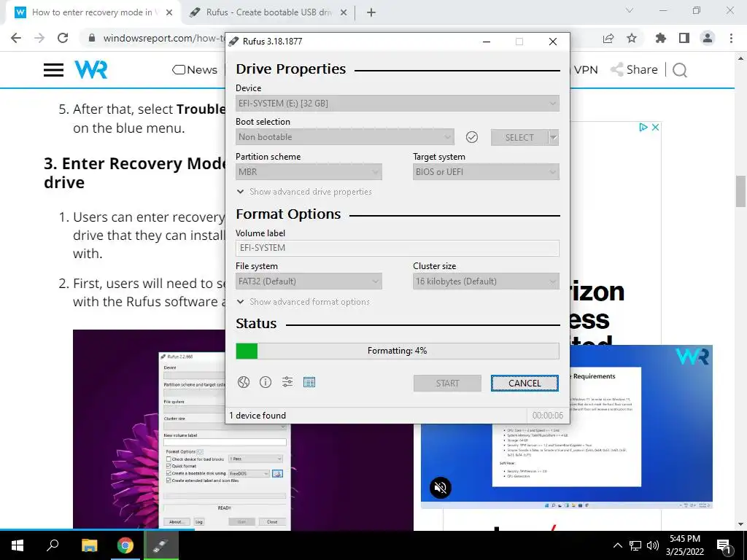The height and width of the screenshot is (560, 747).
Task: Open News menu on WR site
Action: tap(195, 69)
